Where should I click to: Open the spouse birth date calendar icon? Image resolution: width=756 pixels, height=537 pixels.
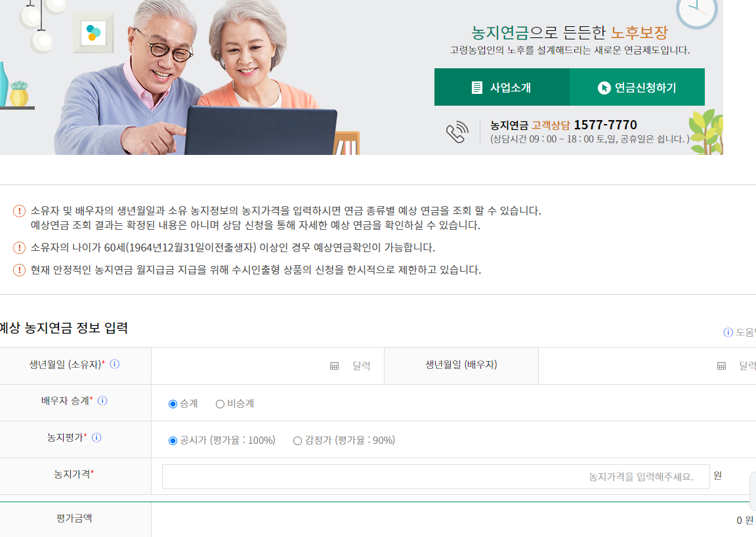(721, 366)
